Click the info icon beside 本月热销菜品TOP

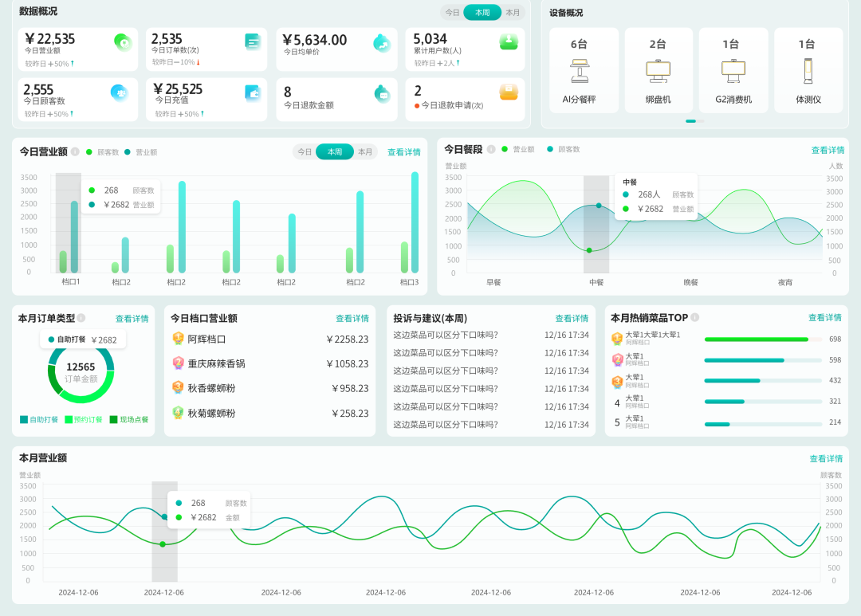point(694,317)
